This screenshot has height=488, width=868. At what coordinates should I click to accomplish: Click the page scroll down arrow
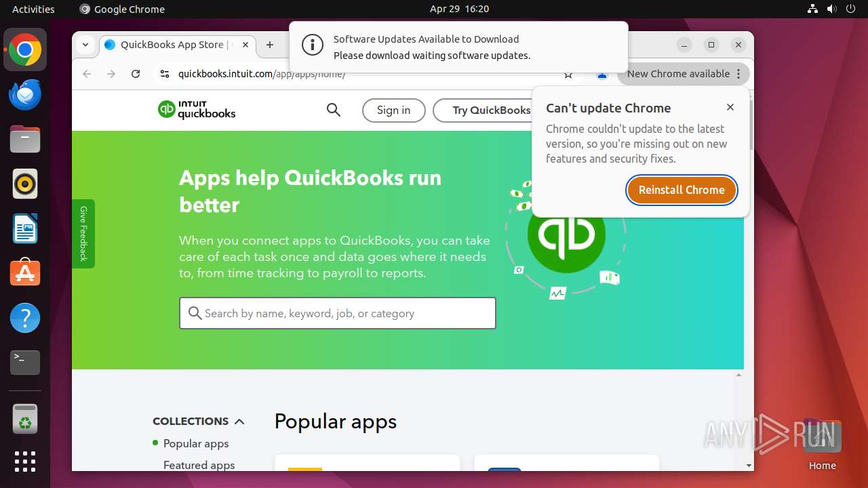click(x=749, y=466)
